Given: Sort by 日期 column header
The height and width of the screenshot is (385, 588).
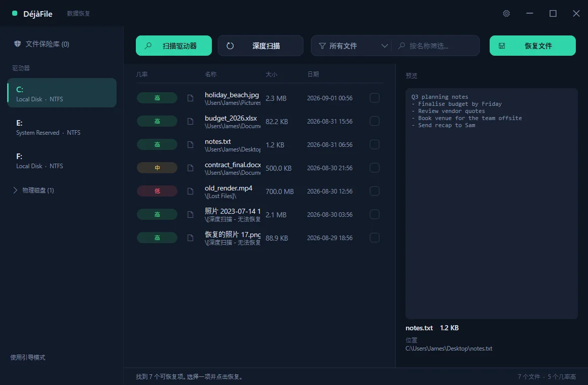Looking at the screenshot, I should pos(313,74).
